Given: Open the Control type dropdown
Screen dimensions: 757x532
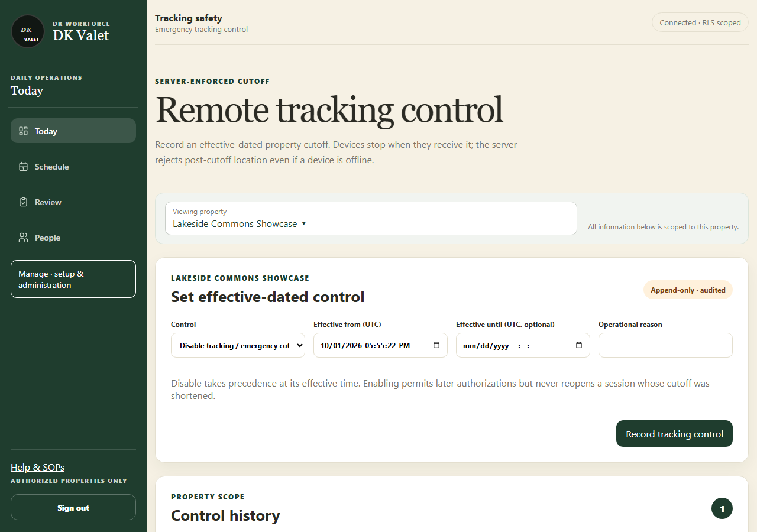Looking at the screenshot, I should pos(238,345).
